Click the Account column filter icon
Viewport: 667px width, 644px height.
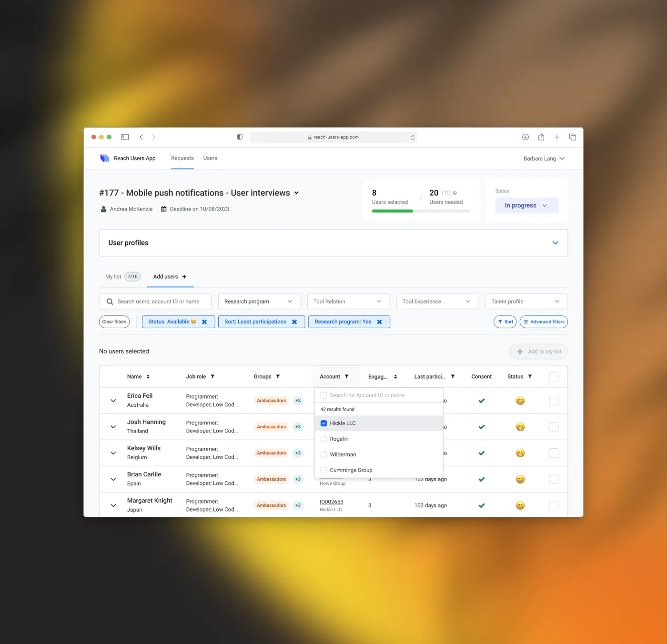pyautogui.click(x=346, y=377)
